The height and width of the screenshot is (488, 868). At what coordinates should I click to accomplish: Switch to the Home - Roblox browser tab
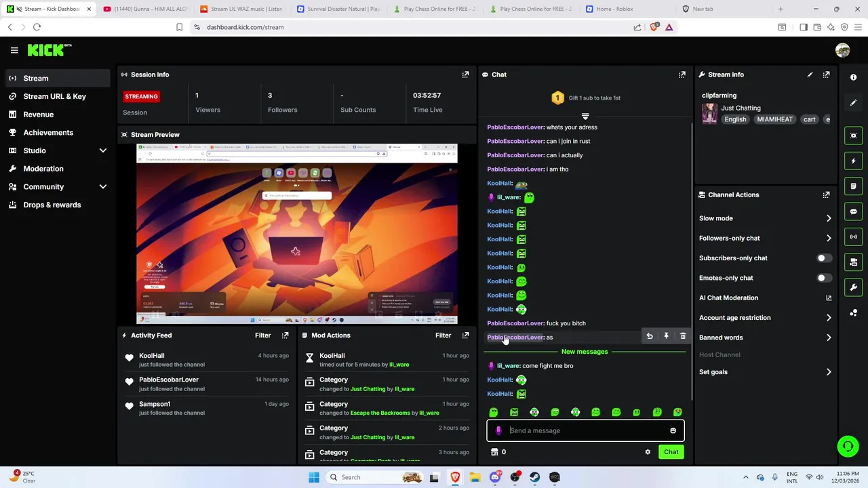point(614,9)
